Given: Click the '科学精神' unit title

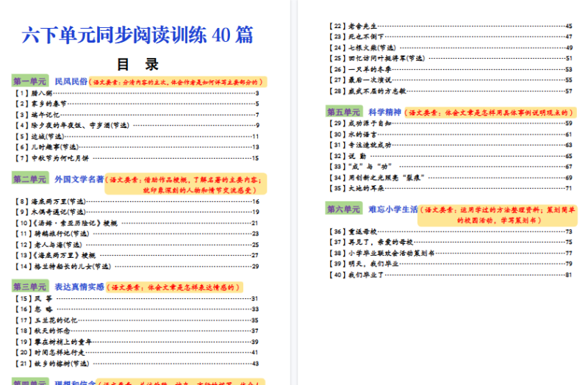Looking at the screenshot, I should click(x=384, y=112).
